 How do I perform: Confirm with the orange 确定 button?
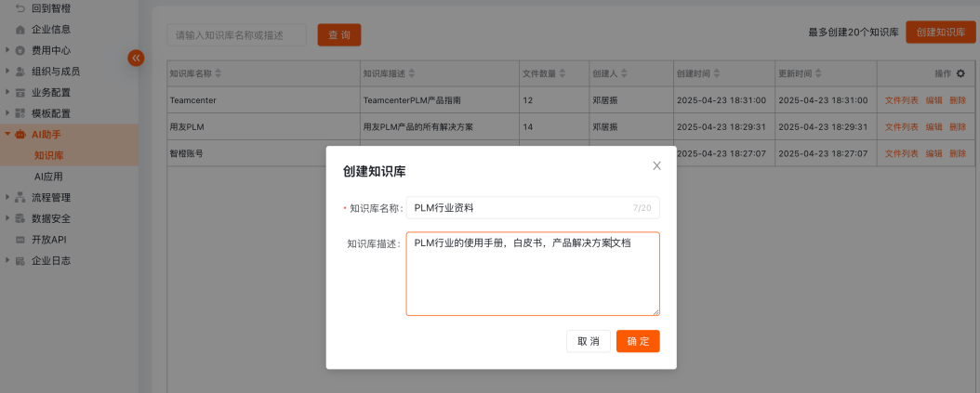(x=638, y=341)
